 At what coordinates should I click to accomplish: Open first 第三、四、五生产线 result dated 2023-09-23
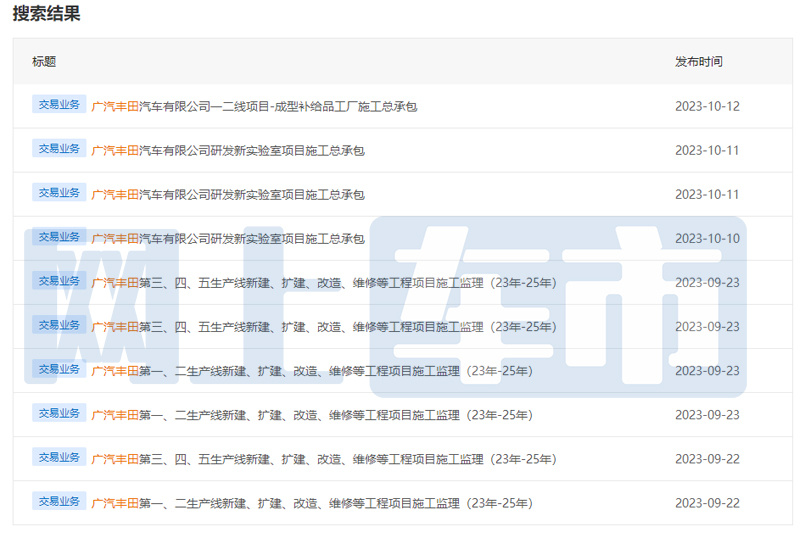pyautogui.click(x=323, y=283)
